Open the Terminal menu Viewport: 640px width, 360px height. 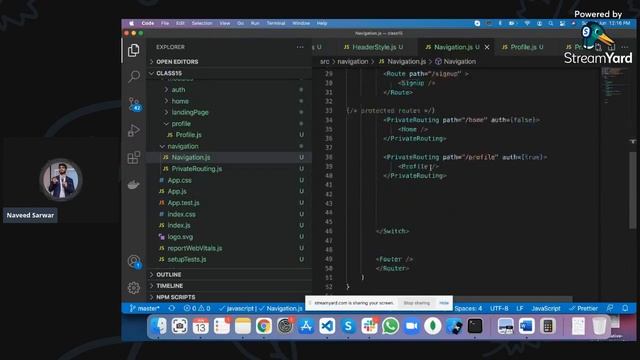[x=276, y=23]
